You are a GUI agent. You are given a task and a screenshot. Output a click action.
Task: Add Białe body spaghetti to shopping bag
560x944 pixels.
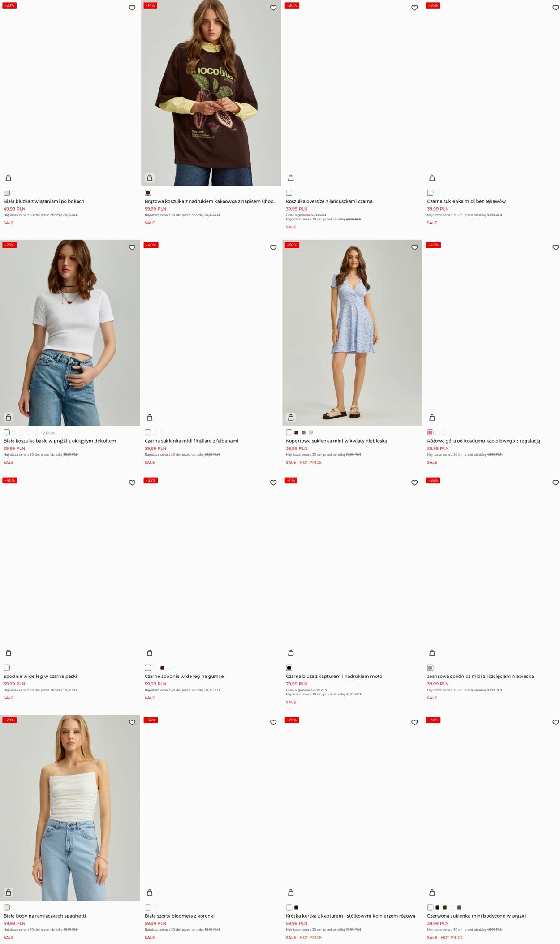click(9, 892)
